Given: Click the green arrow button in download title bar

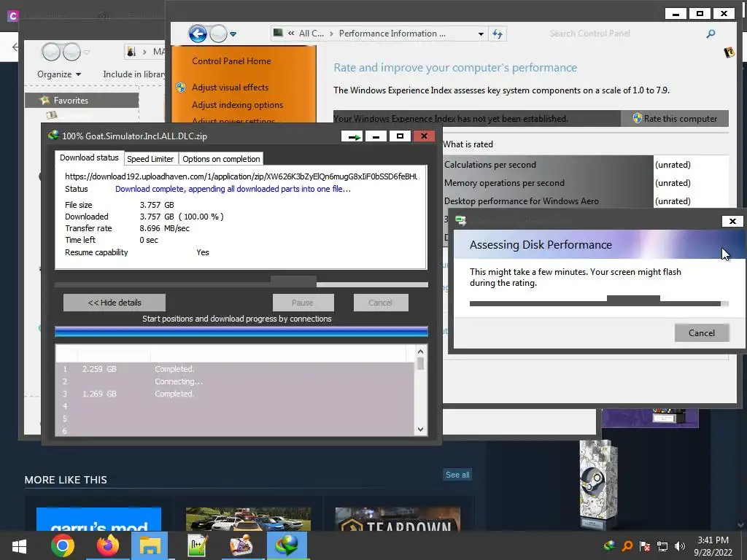Looking at the screenshot, I should tap(353, 136).
